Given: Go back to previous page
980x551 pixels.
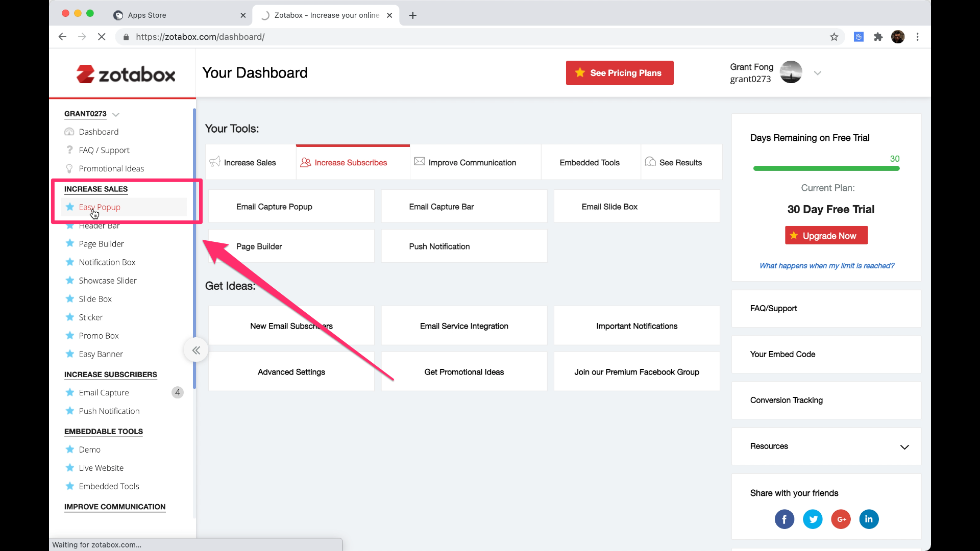Looking at the screenshot, I should coord(62,37).
